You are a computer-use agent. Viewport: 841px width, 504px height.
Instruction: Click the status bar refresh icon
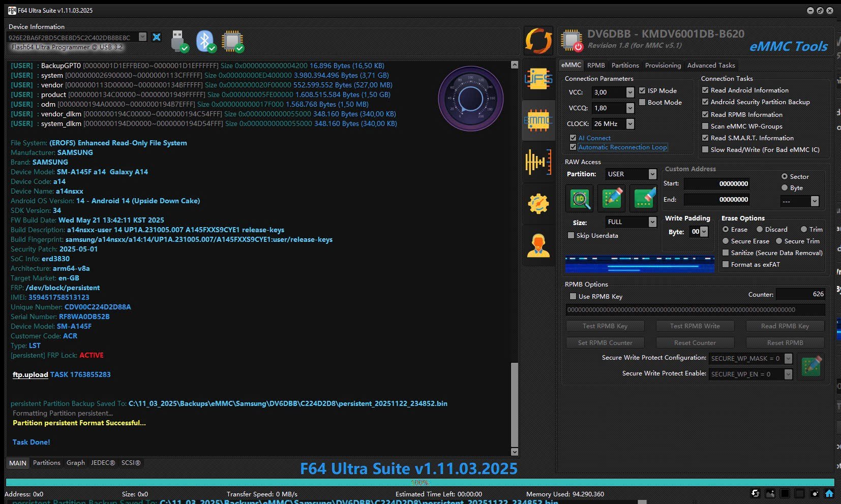click(x=756, y=493)
